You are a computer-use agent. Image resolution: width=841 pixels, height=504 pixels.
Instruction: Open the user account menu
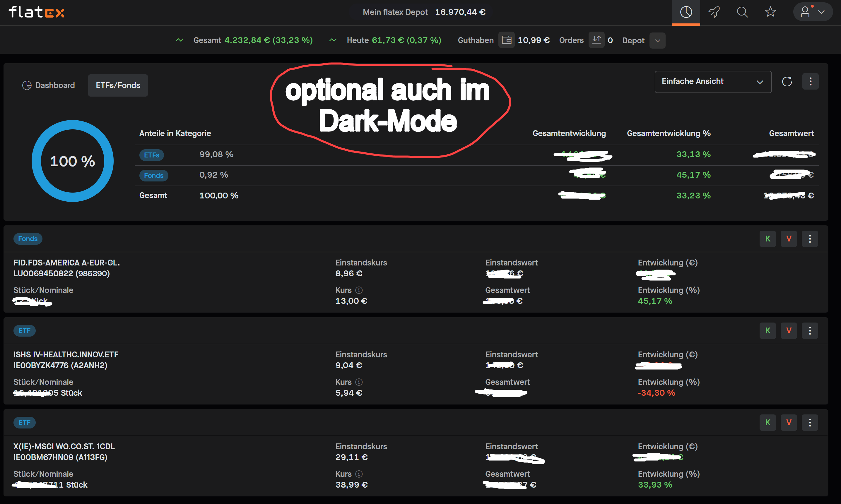point(813,12)
